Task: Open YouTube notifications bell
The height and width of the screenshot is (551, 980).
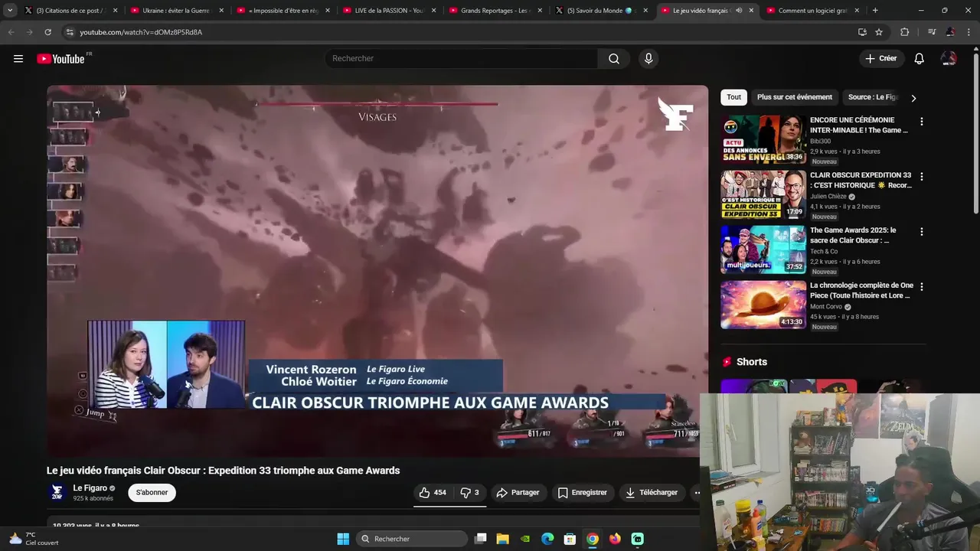Action: pyautogui.click(x=920, y=59)
